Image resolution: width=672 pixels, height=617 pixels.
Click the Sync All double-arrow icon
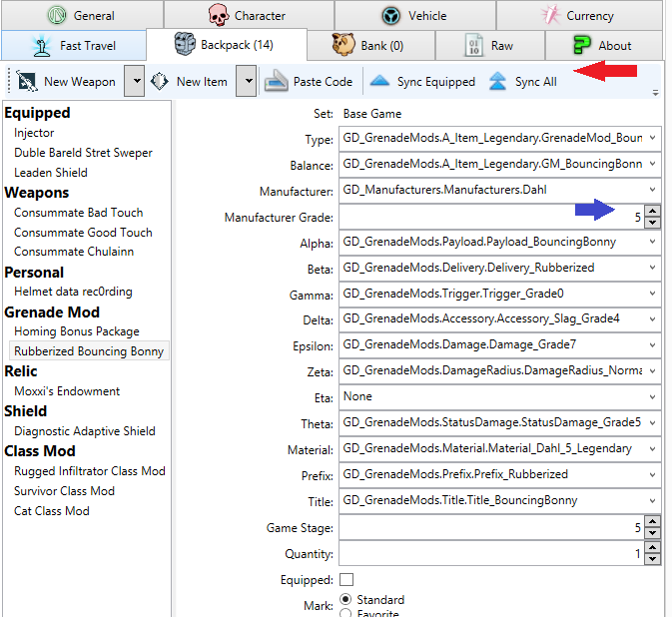pyautogui.click(x=497, y=81)
